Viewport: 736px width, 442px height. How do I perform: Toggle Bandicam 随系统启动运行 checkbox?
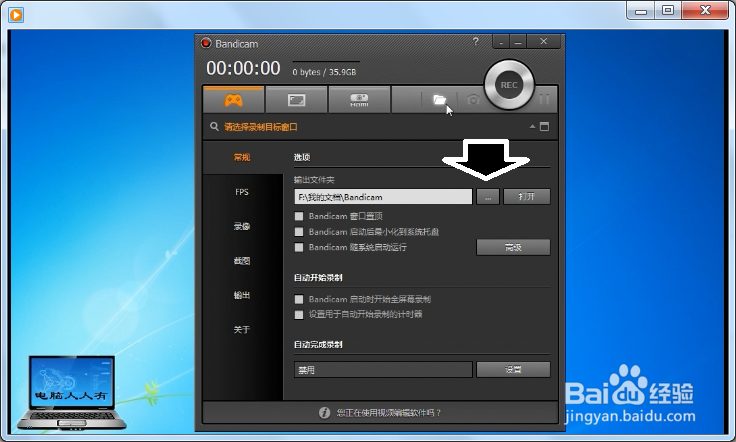click(299, 247)
